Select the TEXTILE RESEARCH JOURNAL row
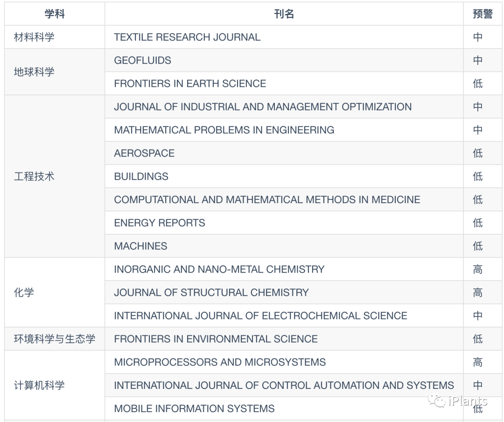 (187, 37)
